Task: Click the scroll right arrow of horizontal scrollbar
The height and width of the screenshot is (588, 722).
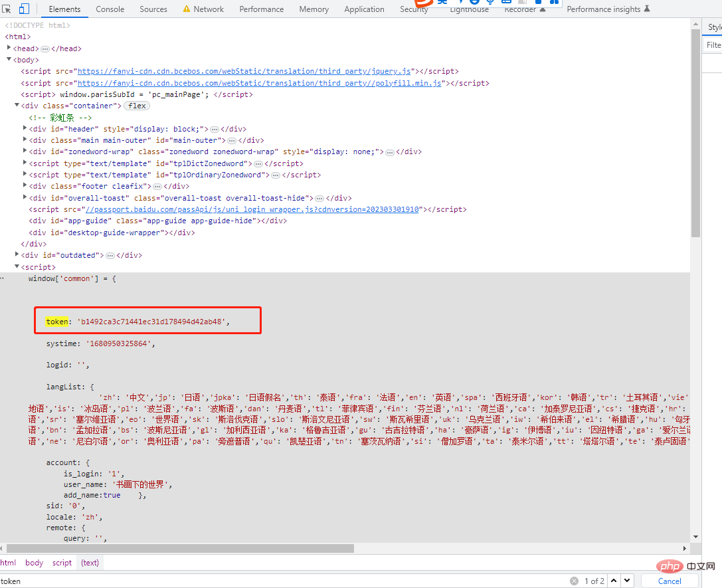Action: (x=685, y=548)
